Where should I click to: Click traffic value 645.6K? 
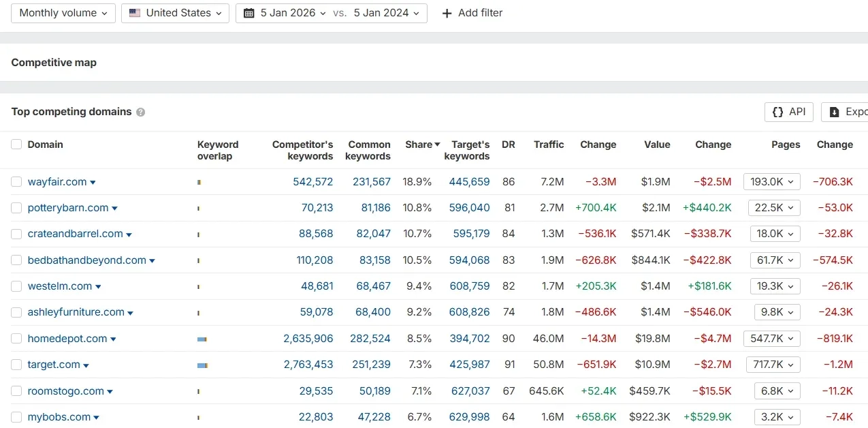(x=547, y=391)
